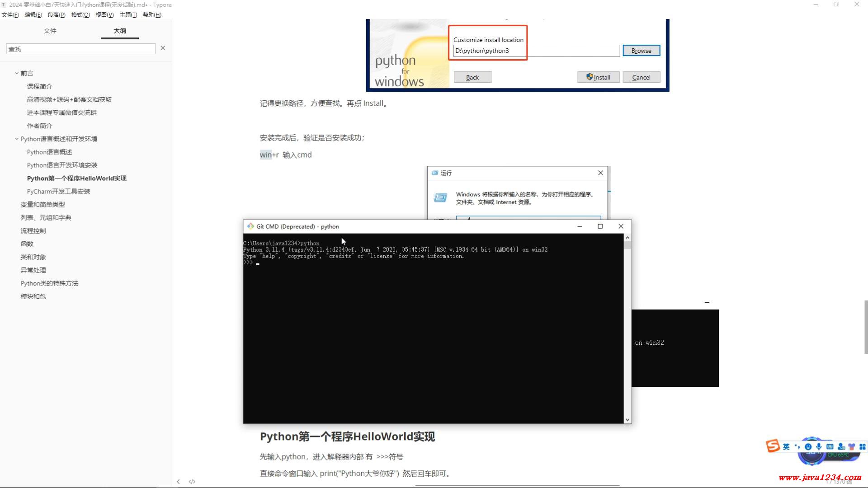Click scroll up arrow in Git CMD window

pos(627,238)
